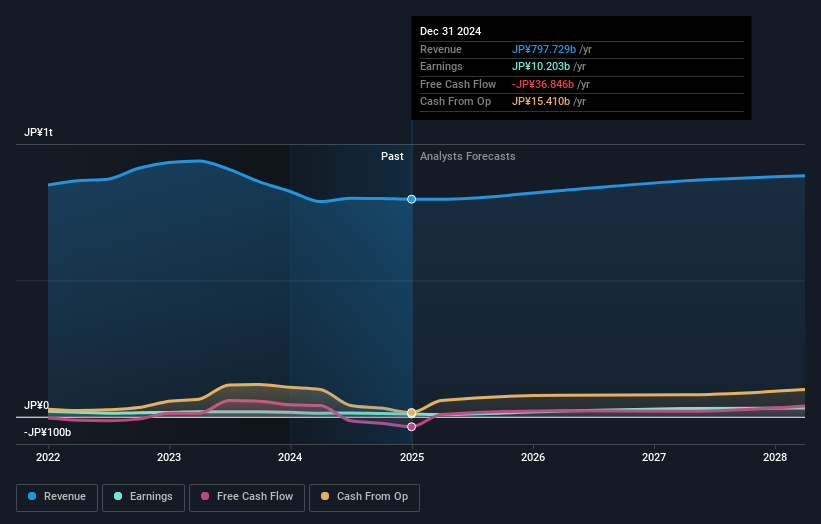Click the teal Earnings legend dot
Screen dimensions: 821x524
pyautogui.click(x=118, y=496)
